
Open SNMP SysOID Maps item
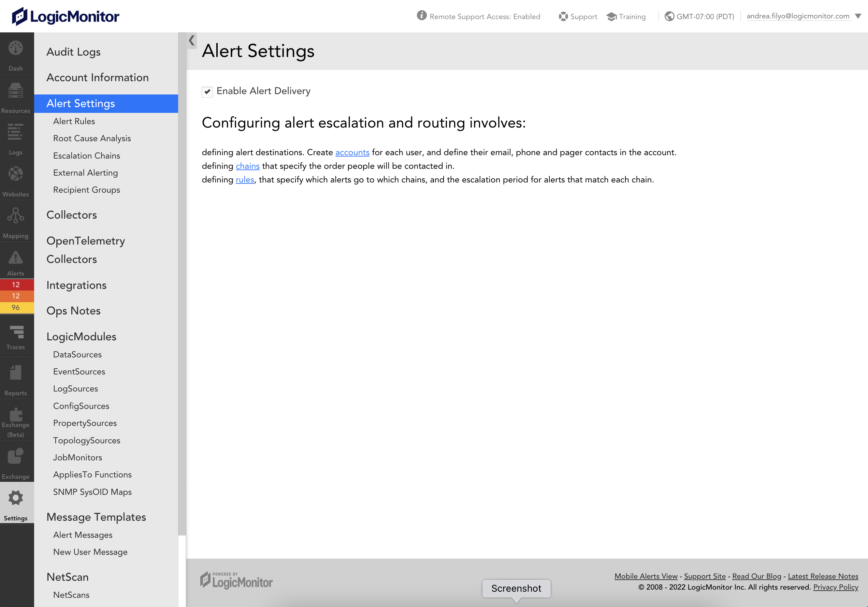tap(92, 492)
